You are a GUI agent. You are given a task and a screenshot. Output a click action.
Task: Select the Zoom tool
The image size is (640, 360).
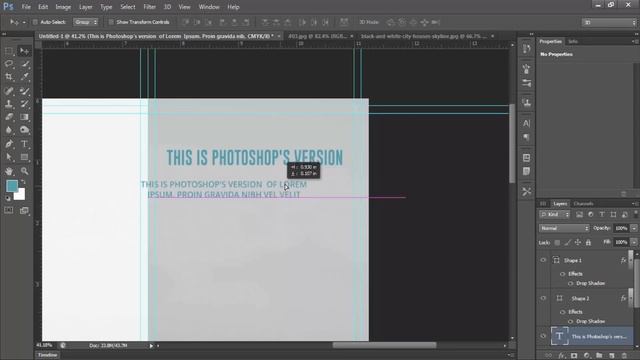pos(24,171)
